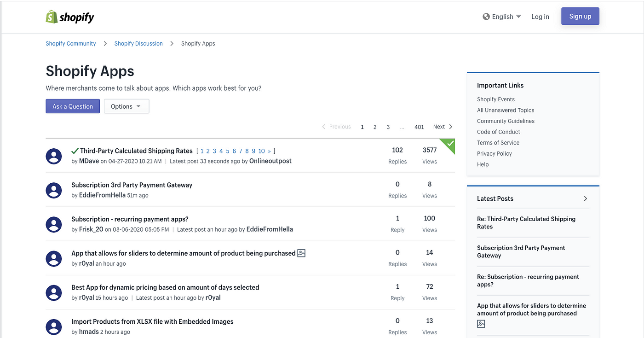This screenshot has height=338, width=644.
Task: Open the sliders app thread title
Action: [x=184, y=253]
